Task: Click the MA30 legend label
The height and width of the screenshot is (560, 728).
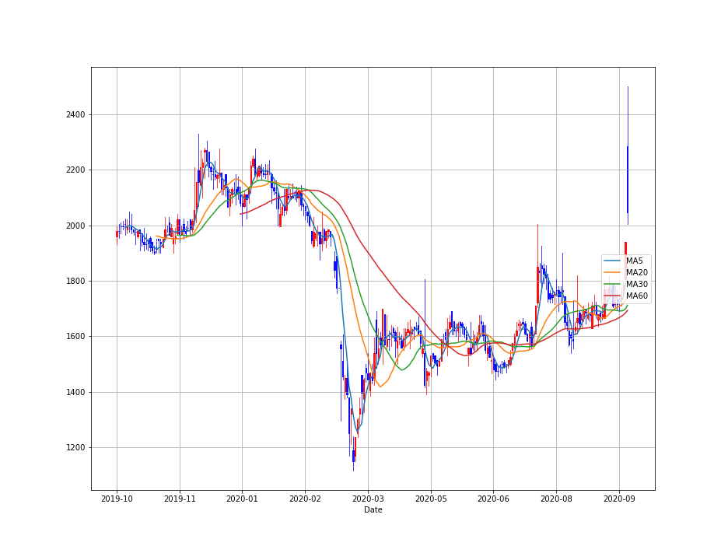Action: pos(636,284)
